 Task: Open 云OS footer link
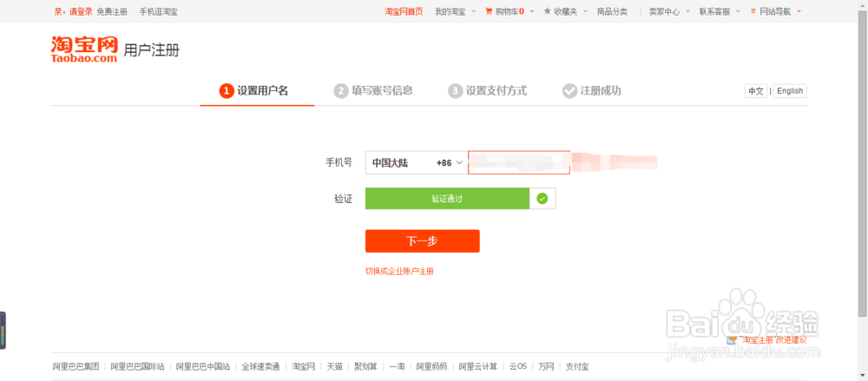517,366
